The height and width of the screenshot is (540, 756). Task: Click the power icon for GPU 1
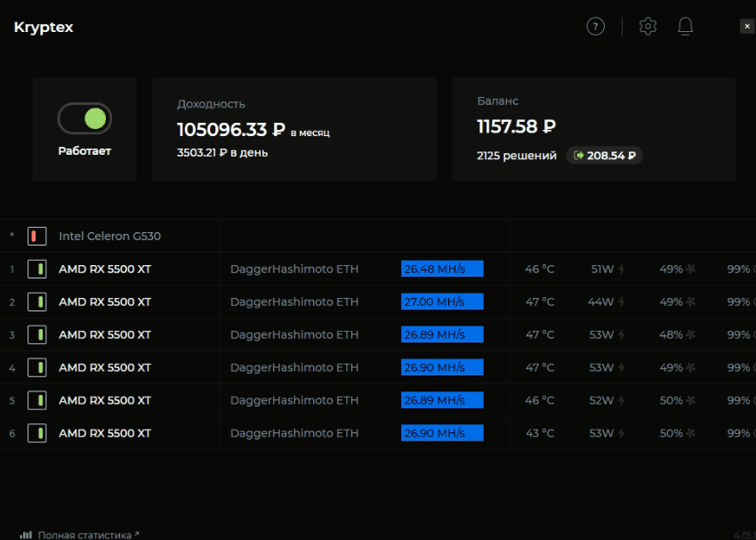622,270
